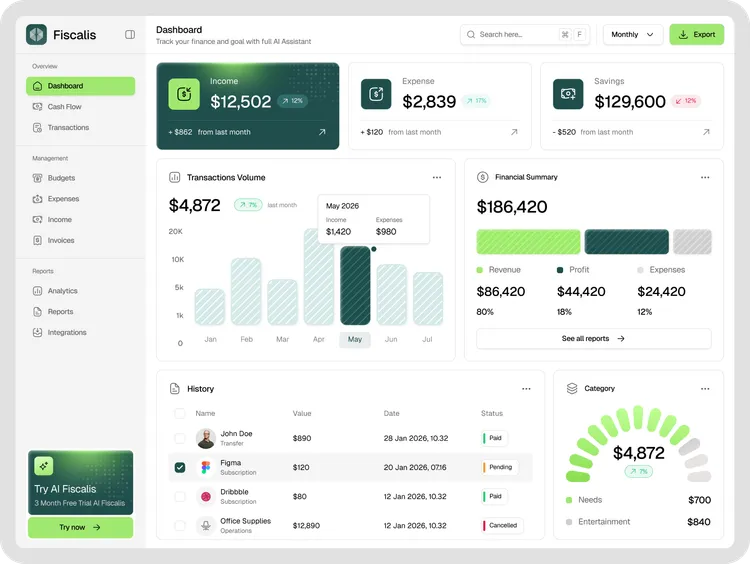Viewport: 750px width, 564px height.
Task: Open Category card three-dot menu
Action: coord(705,389)
